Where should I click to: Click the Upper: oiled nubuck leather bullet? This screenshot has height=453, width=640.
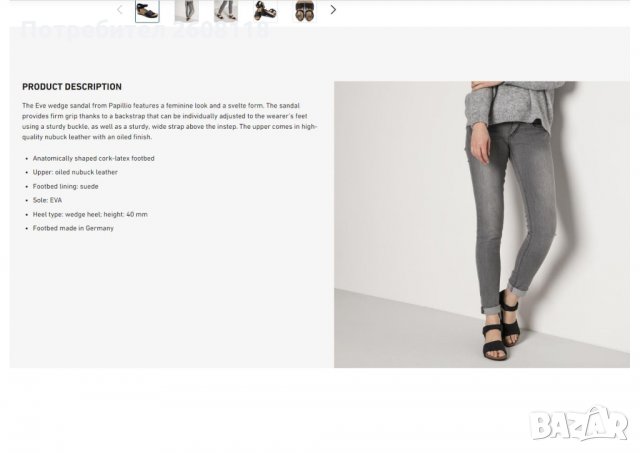point(75,172)
